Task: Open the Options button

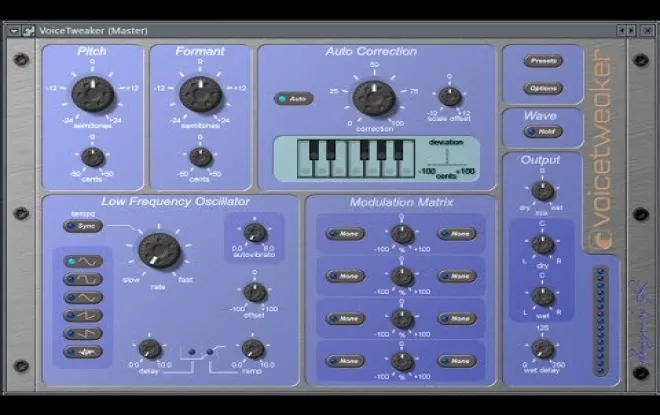Action: pyautogui.click(x=543, y=88)
